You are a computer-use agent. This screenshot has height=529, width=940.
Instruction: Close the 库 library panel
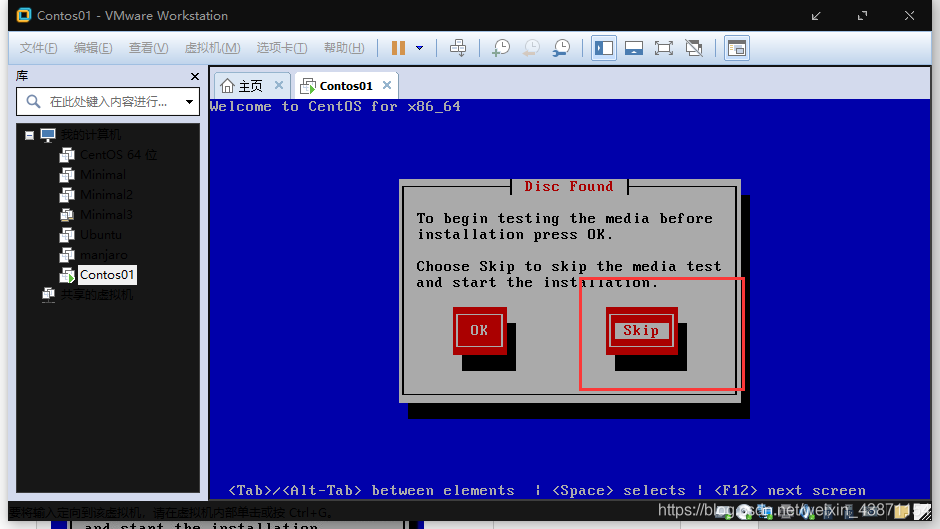click(x=194, y=76)
